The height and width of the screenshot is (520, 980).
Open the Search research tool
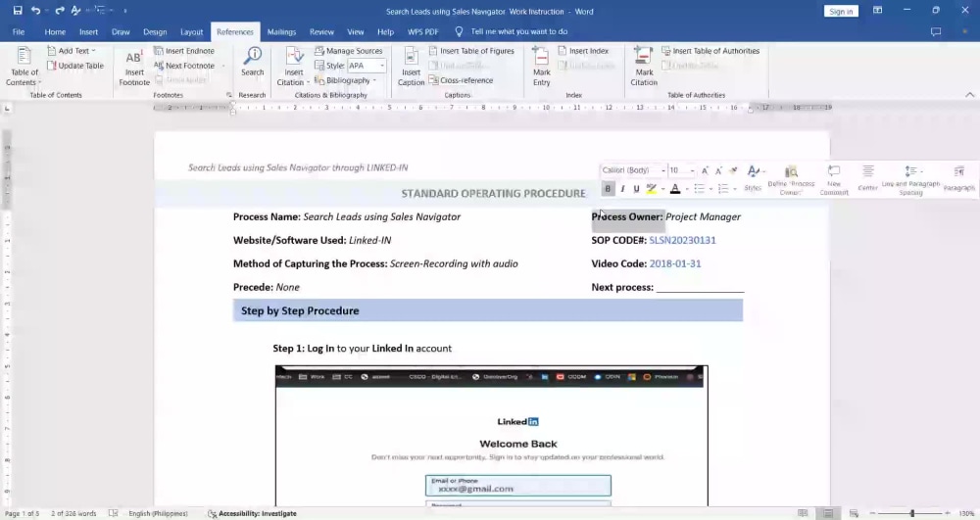[253, 63]
